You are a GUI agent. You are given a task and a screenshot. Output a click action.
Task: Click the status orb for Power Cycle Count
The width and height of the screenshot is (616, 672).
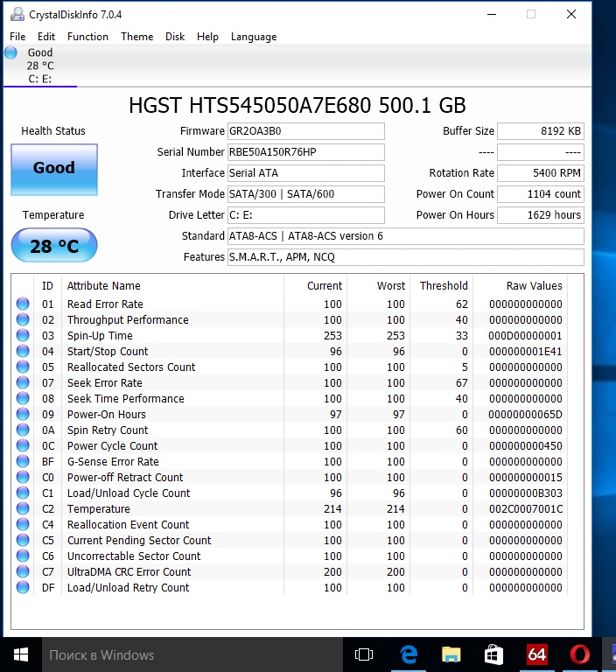pos(23,445)
